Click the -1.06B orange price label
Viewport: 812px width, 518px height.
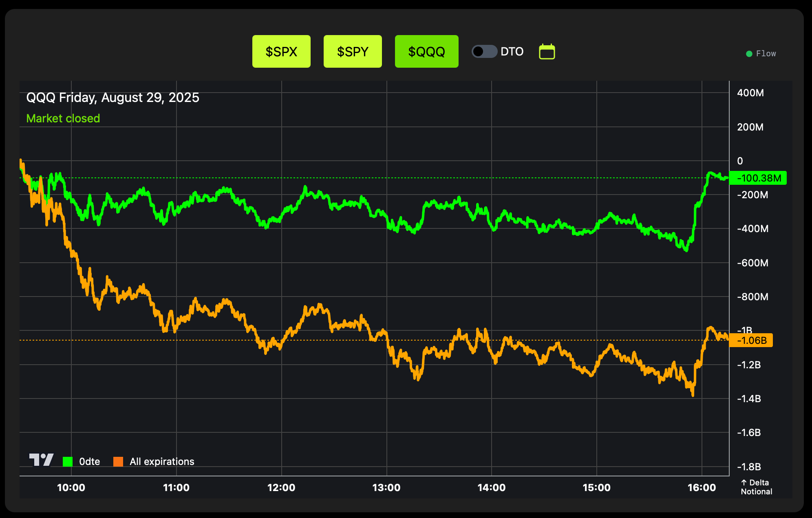coord(751,340)
